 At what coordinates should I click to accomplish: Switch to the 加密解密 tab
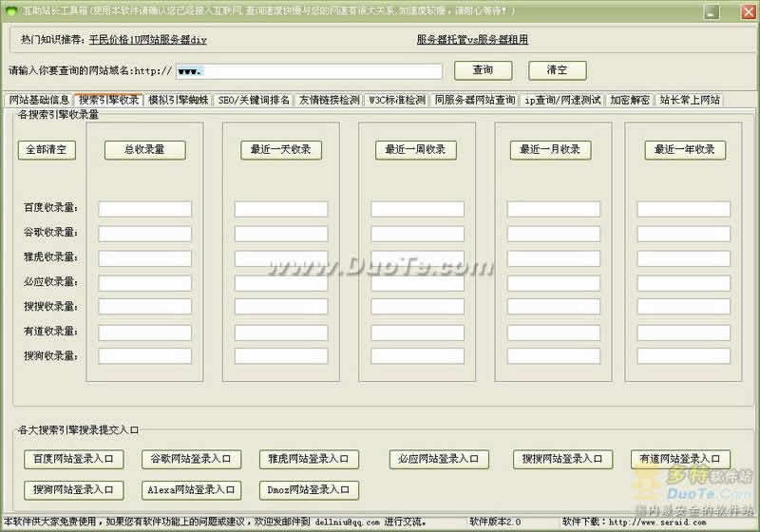click(630, 100)
